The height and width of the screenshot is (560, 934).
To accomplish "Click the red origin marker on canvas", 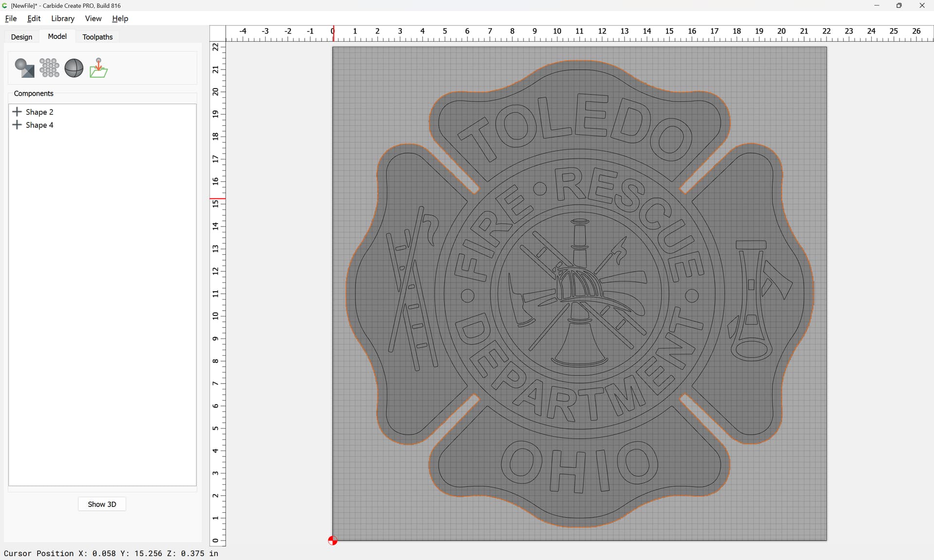I will 333,541.
